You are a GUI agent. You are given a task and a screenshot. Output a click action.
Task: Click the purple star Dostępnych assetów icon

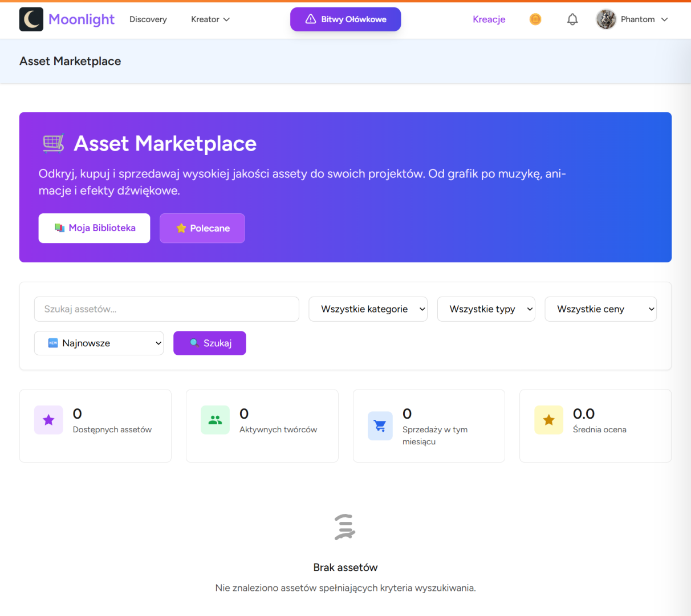(x=48, y=420)
